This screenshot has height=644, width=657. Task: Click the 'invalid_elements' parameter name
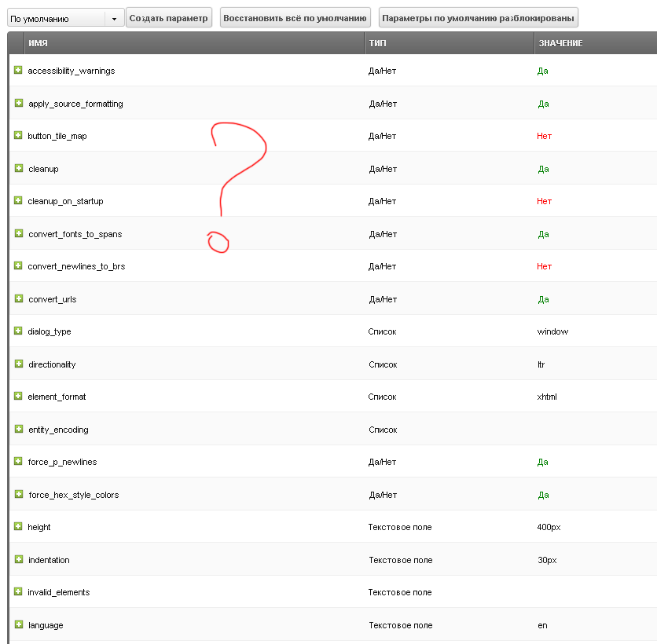[59, 592]
